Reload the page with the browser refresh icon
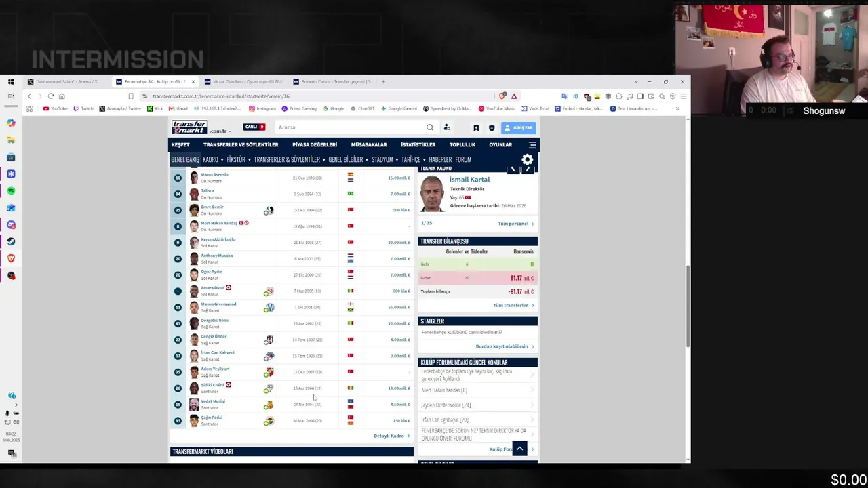 pos(51,96)
